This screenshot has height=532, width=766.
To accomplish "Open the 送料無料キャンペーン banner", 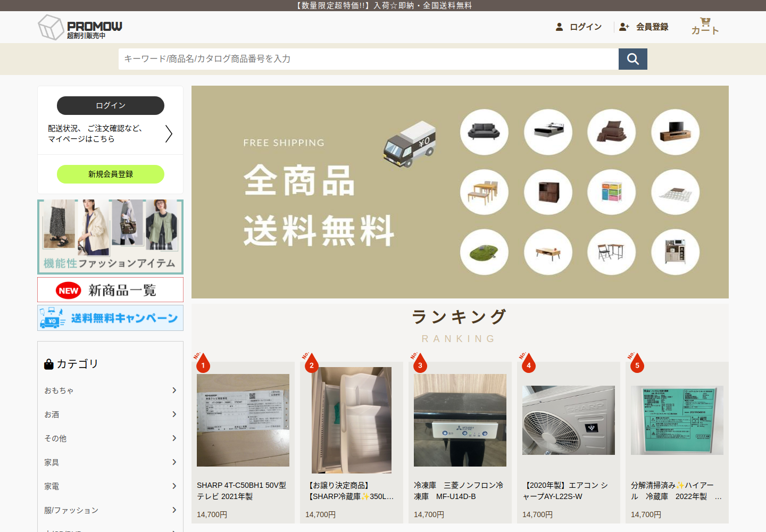I will tap(110, 318).
